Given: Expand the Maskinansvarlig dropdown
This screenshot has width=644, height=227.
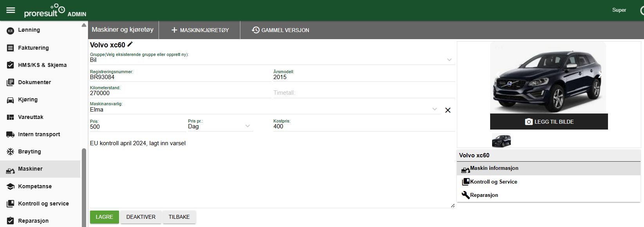Looking at the screenshot, I should pyautogui.click(x=435, y=109).
